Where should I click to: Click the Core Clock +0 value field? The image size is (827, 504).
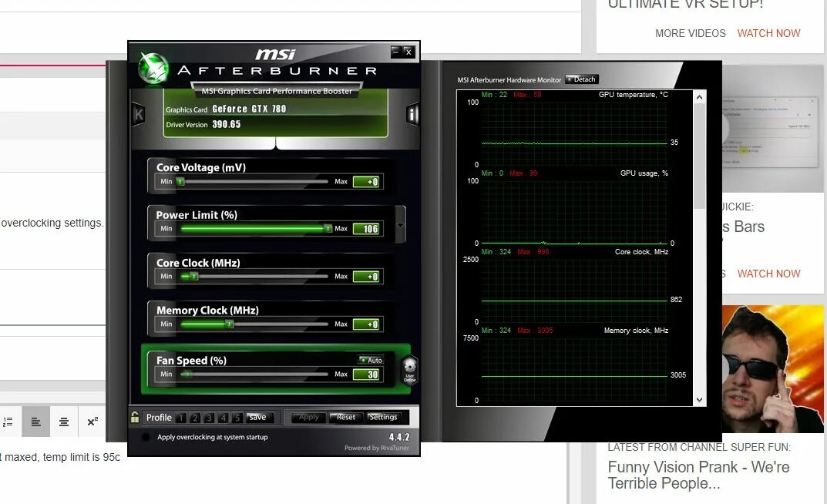[367, 276]
